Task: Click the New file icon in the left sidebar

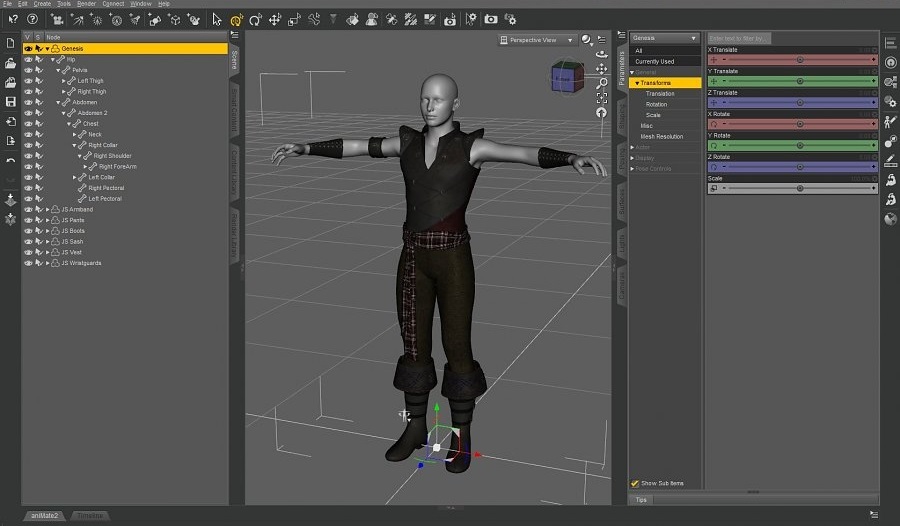Action: (10, 44)
